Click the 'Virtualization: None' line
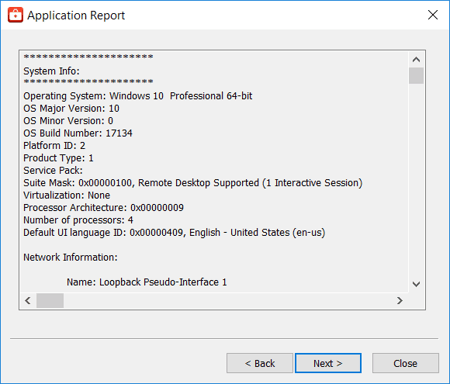 click(x=67, y=195)
